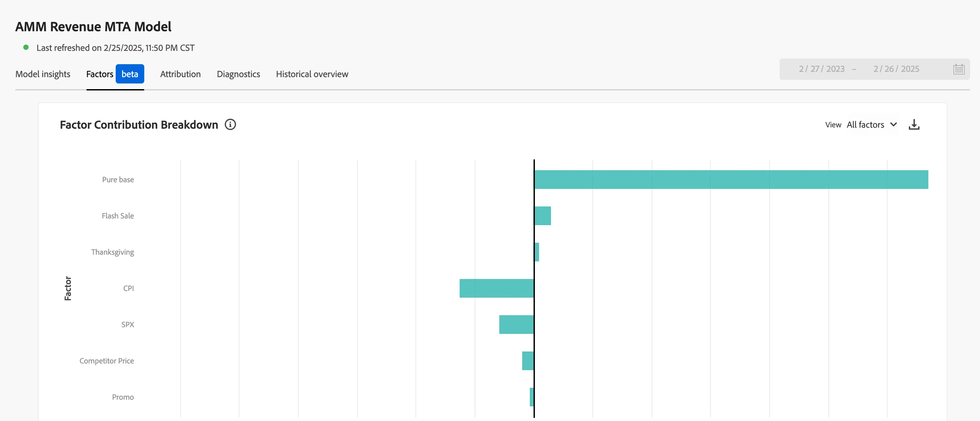980x421 pixels.
Task: Click the Last refreshed status text
Action: pos(115,48)
